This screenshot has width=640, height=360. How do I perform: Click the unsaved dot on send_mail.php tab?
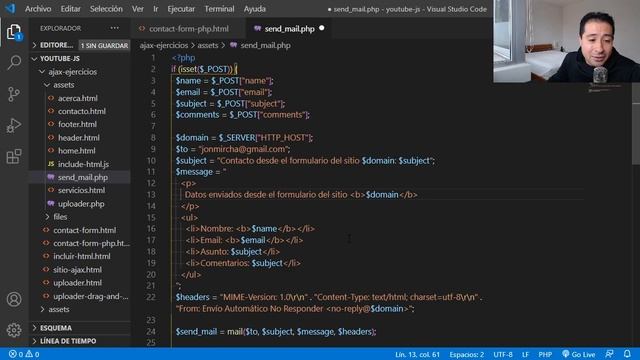[322, 28]
